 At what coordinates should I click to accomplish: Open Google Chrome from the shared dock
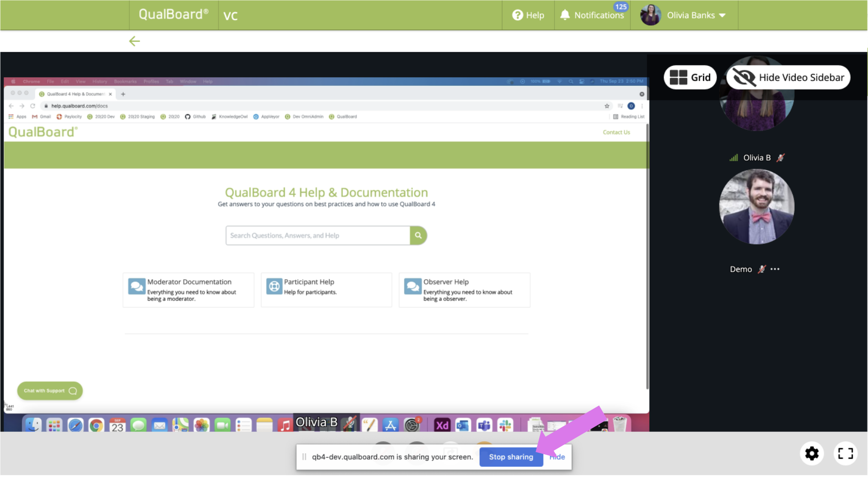point(96,424)
